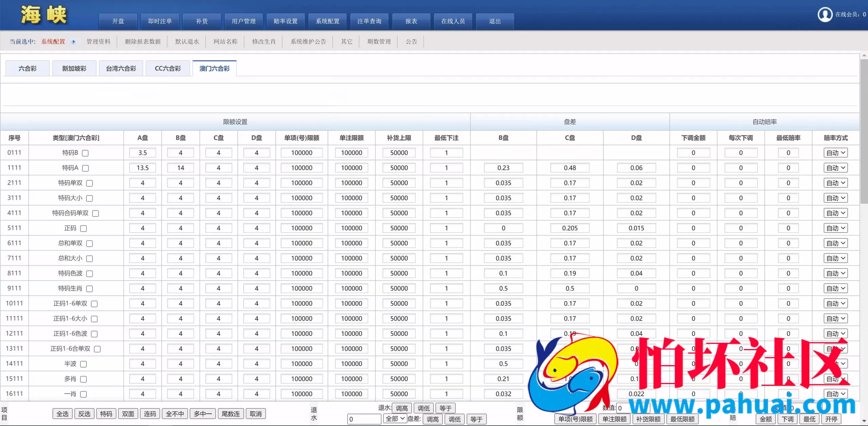The width and height of the screenshot is (868, 426).
Task: Click 调高 to raise the 退水 value
Action: click(x=402, y=408)
